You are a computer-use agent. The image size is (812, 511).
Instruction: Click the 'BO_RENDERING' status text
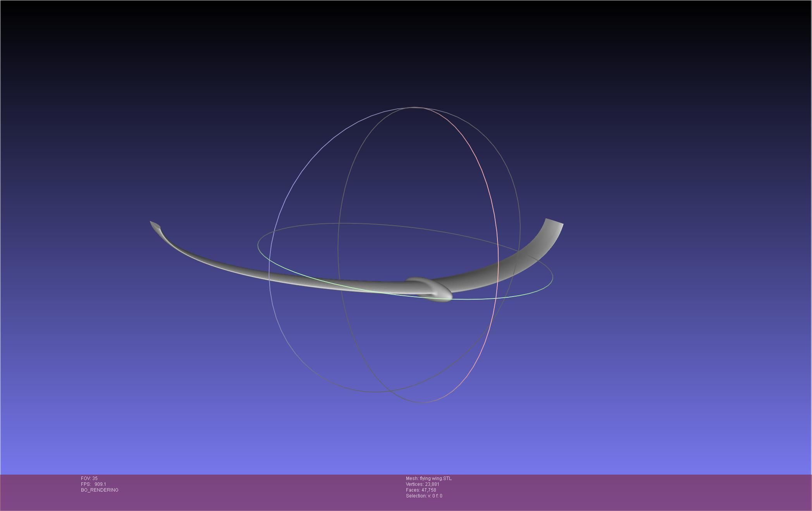(x=100, y=490)
